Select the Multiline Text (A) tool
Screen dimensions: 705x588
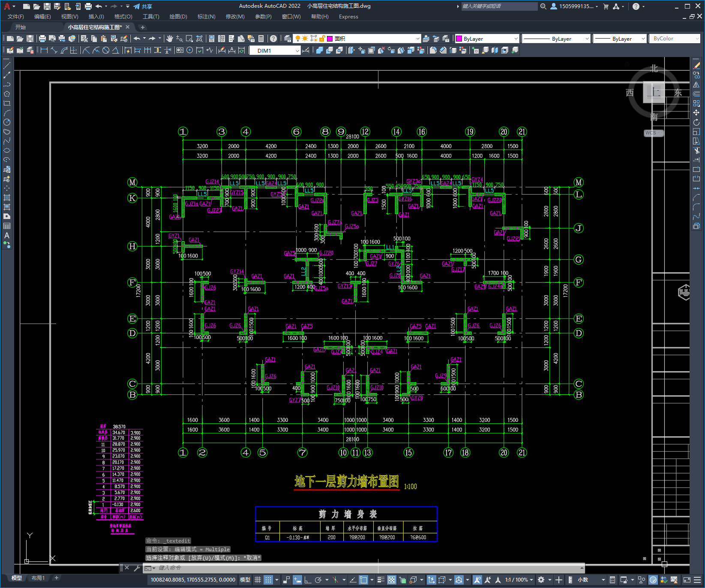click(7, 235)
